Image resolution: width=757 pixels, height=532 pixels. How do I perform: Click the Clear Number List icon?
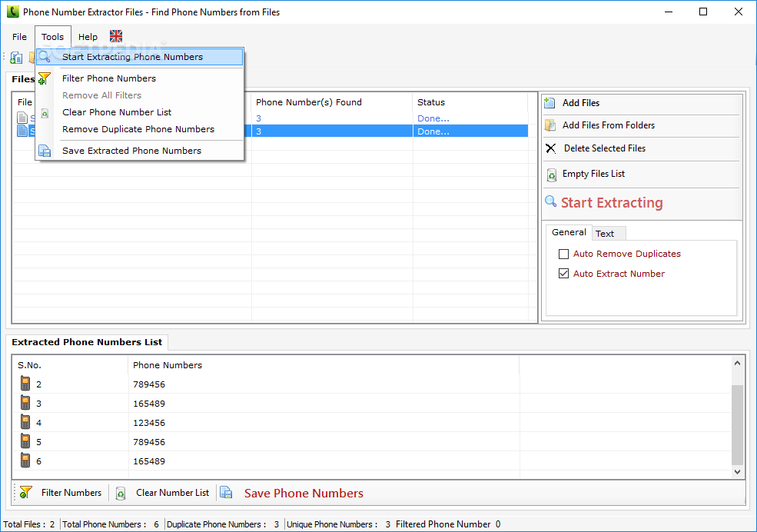[x=121, y=492]
